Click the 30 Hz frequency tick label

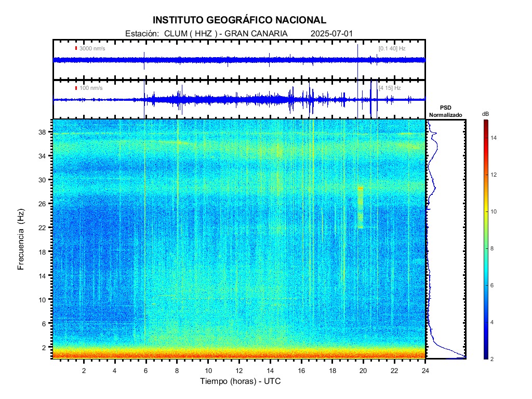(42, 180)
